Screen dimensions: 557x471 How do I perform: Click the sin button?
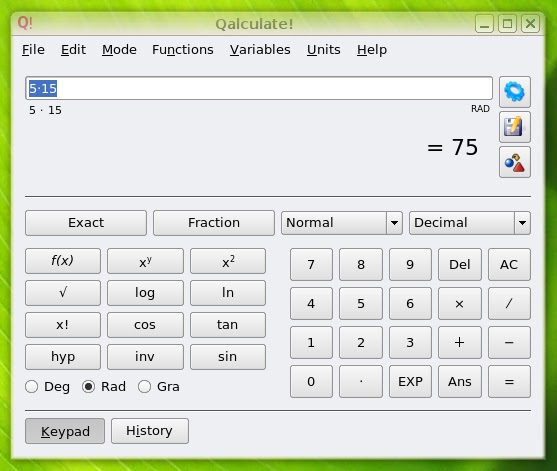[228, 357]
